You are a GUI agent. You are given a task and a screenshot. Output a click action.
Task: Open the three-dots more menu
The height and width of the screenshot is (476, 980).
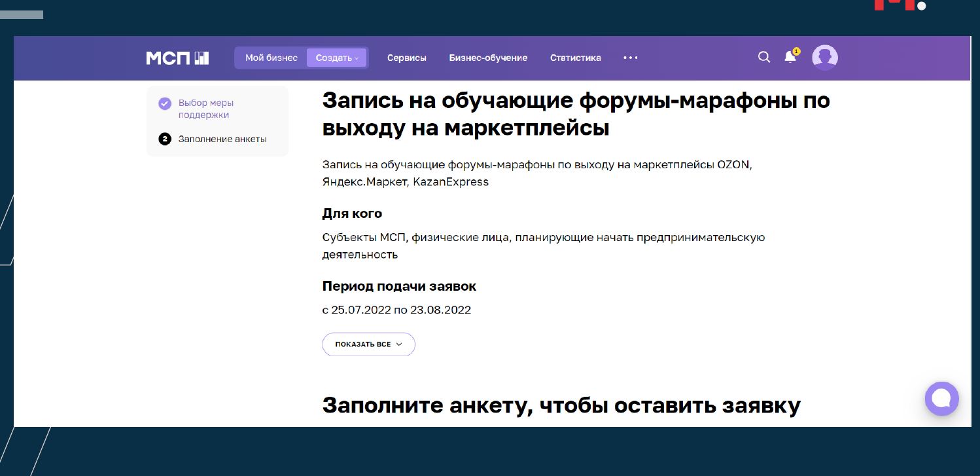[x=630, y=58]
